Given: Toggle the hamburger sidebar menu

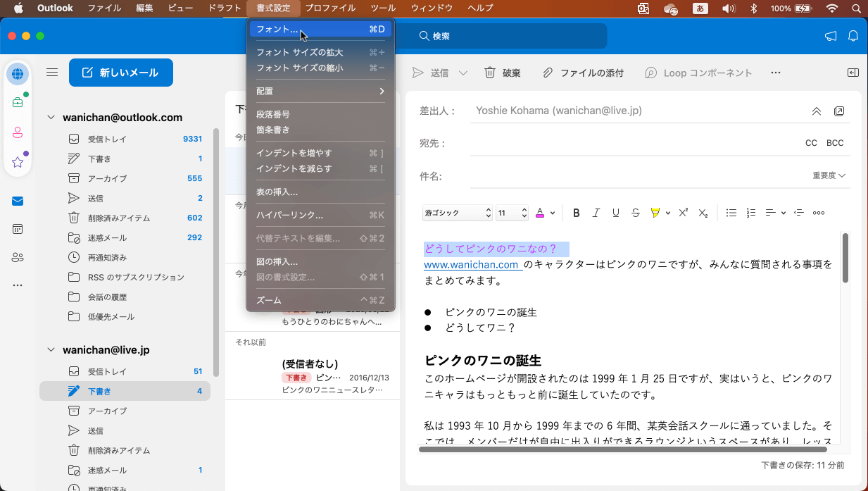Looking at the screenshot, I should point(52,73).
